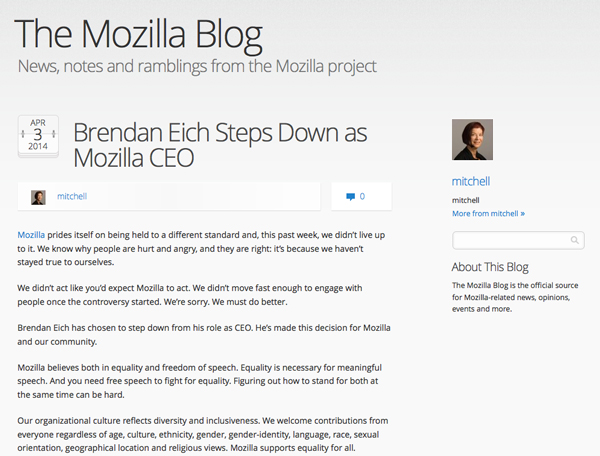Click the paragraph starting "Brendan Eich has chosen"
Screen dimensions: 600x456
[200, 335]
